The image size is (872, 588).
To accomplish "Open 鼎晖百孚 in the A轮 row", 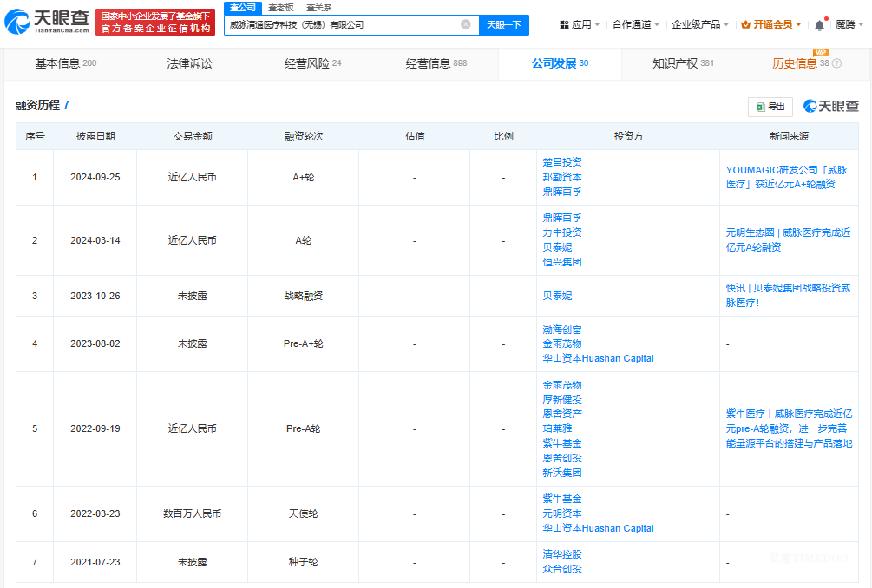I will [x=562, y=218].
